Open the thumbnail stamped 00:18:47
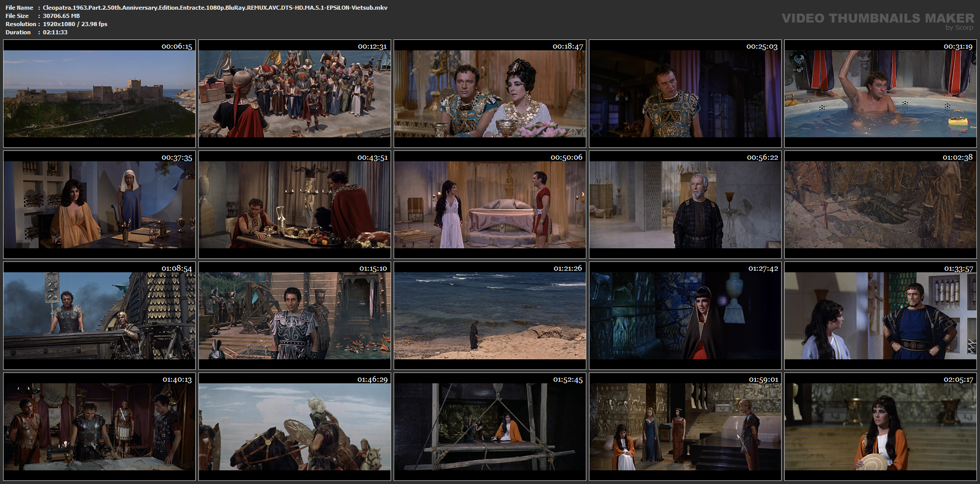980x484 pixels. (490, 94)
